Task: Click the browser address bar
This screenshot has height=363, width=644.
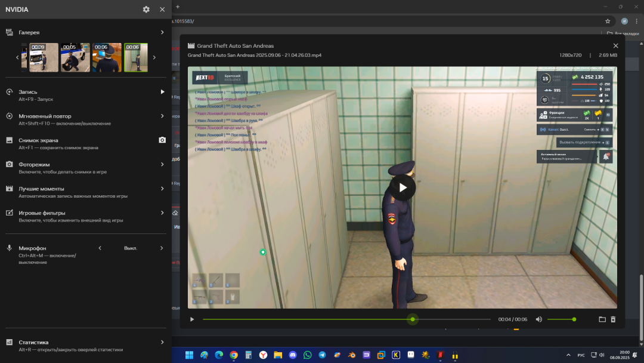Action: pos(386,21)
